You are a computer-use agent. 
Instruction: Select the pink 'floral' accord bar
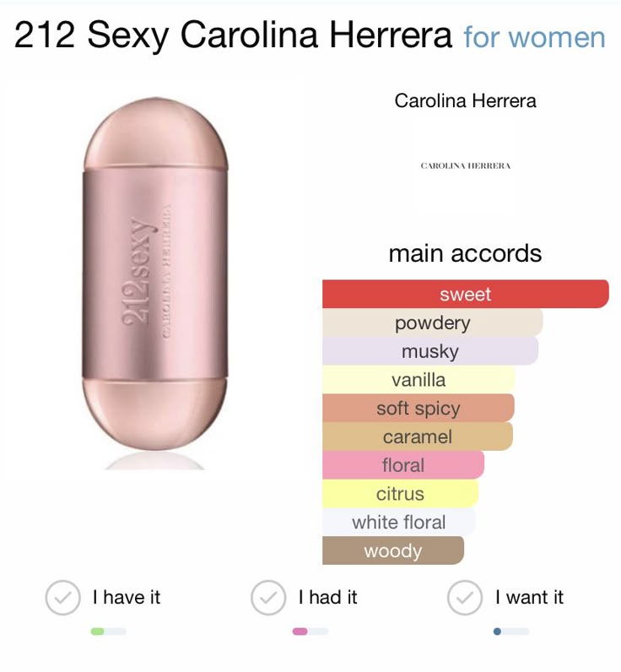[402, 465]
